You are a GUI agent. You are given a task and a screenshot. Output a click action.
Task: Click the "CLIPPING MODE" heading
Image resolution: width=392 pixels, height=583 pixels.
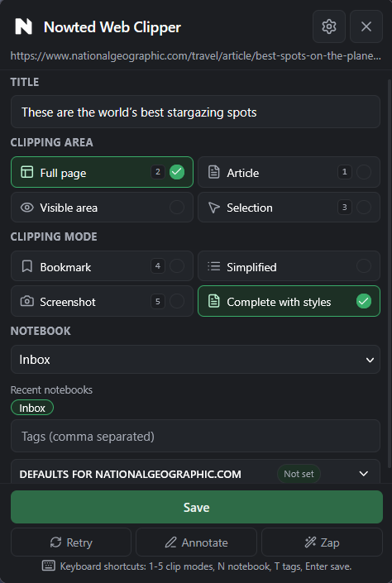54,237
